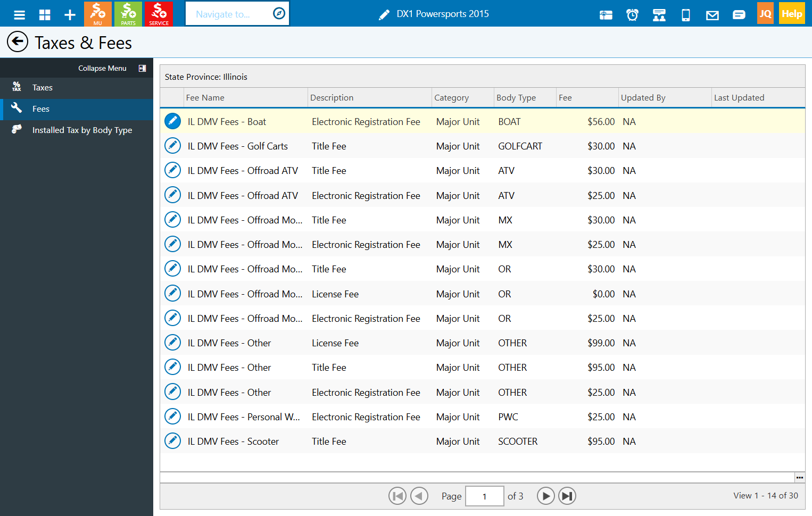Click the Navigate to search field

pos(237,14)
